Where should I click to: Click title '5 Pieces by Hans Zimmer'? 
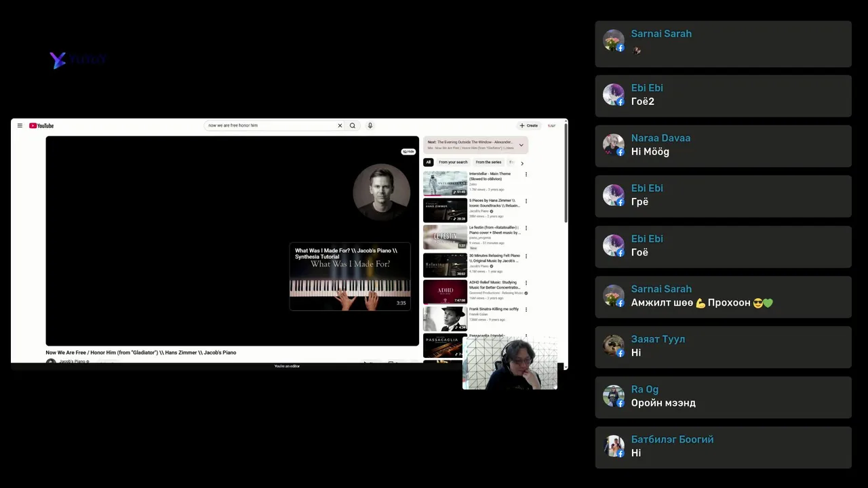point(494,203)
